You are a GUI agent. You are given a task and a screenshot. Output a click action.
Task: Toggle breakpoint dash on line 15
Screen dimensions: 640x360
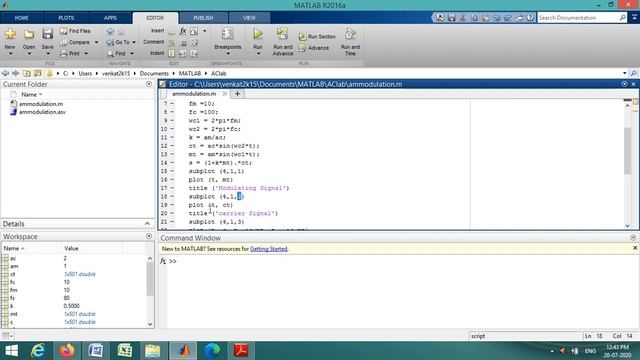tap(172, 171)
